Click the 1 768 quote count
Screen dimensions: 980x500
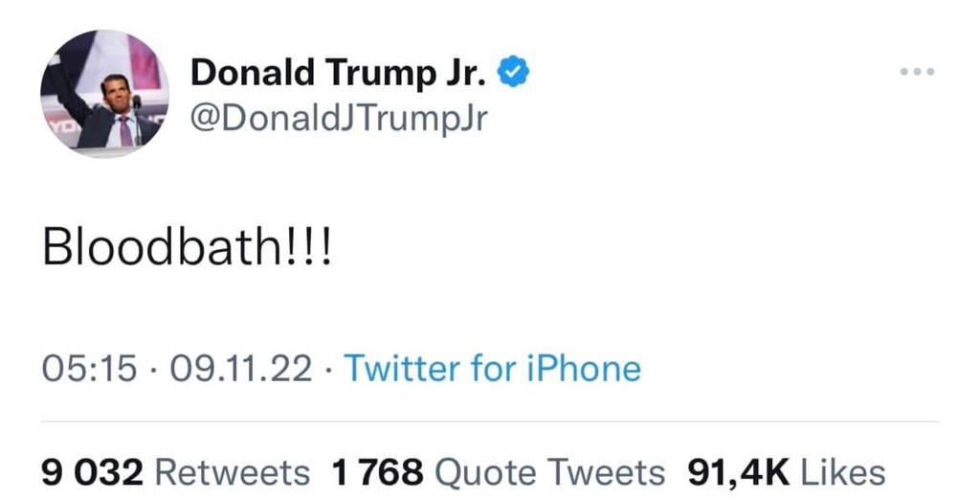click(377, 471)
